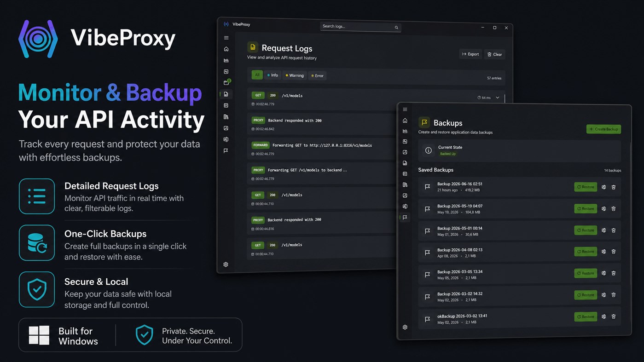Open hamburger menu in Backups window

coord(405,109)
